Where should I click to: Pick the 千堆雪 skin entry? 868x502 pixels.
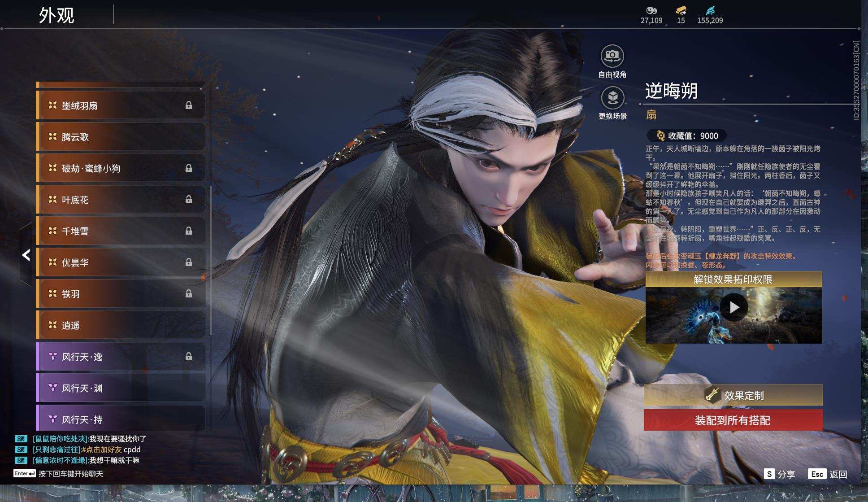point(121,231)
